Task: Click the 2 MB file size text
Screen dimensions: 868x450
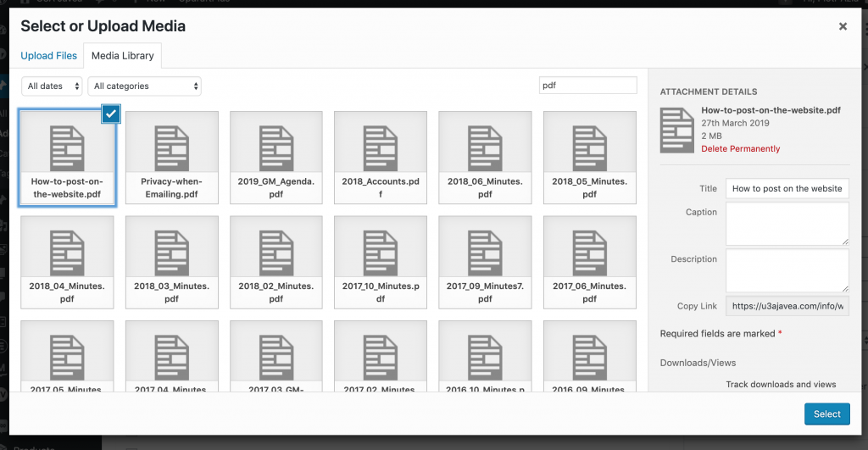Action: tap(711, 136)
